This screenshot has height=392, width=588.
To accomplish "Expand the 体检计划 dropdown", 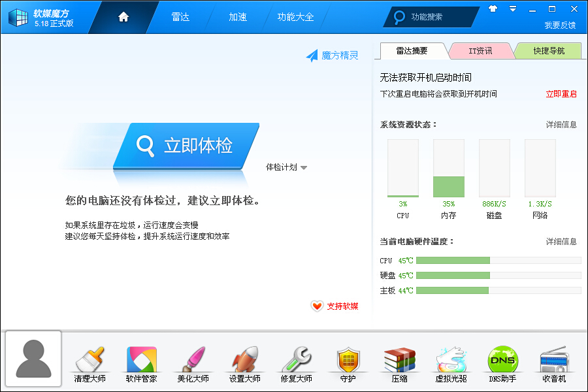I will pyautogui.click(x=286, y=167).
